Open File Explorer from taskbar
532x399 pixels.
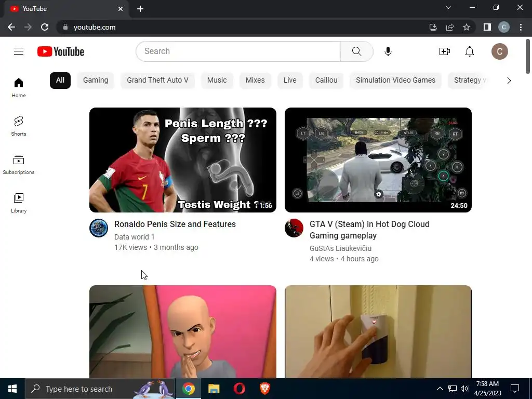(x=214, y=389)
